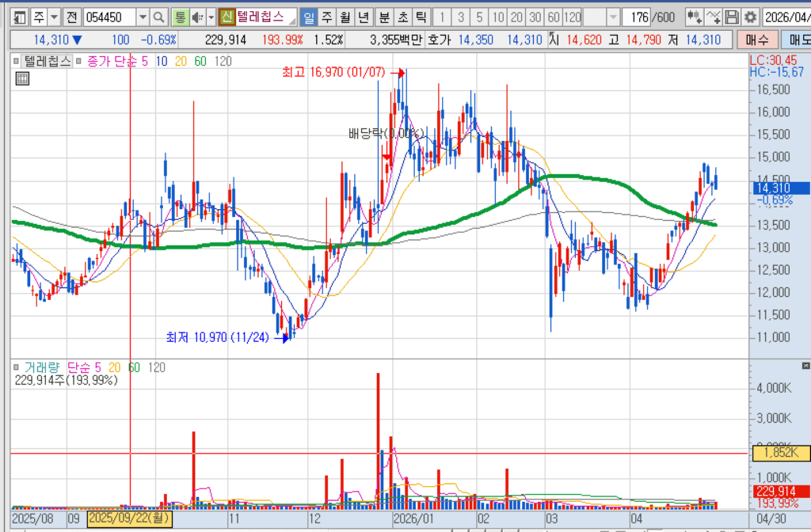Click the LC:30.45 indicator text

coord(774,60)
